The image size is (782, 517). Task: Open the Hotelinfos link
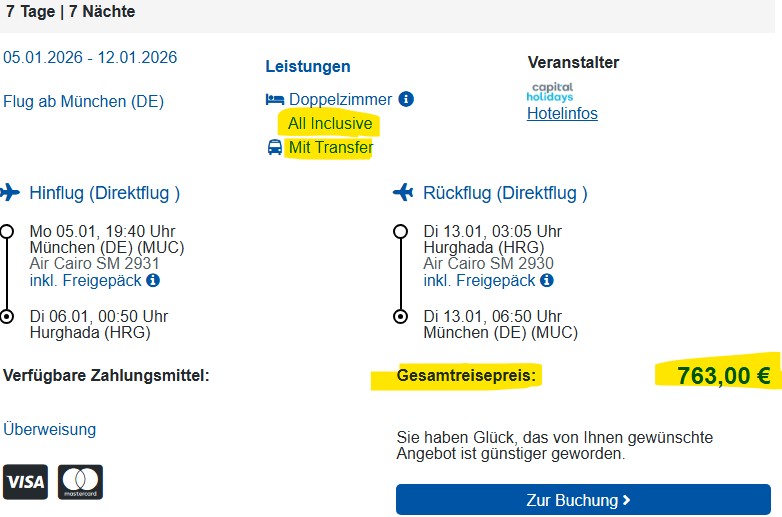tap(562, 114)
